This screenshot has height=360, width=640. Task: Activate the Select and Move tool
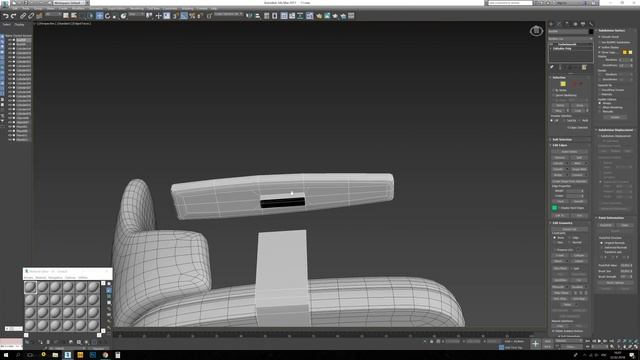pos(99,16)
